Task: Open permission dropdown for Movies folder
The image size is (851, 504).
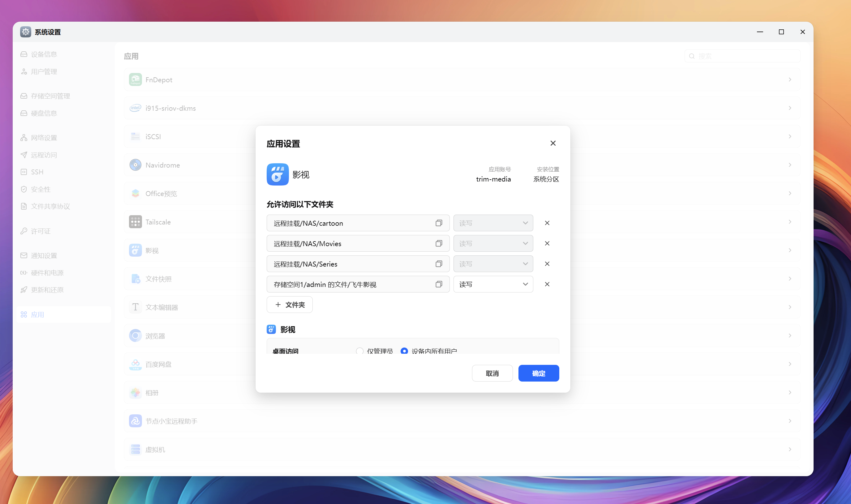Action: [493, 244]
